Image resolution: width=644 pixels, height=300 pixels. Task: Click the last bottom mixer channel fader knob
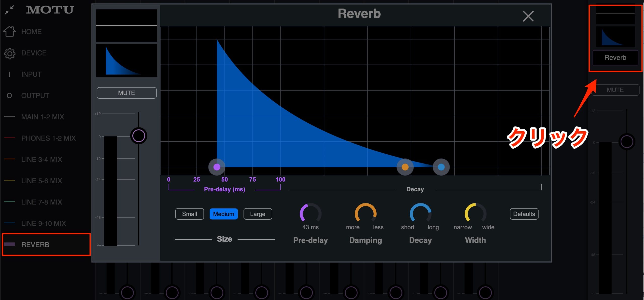pos(485,292)
